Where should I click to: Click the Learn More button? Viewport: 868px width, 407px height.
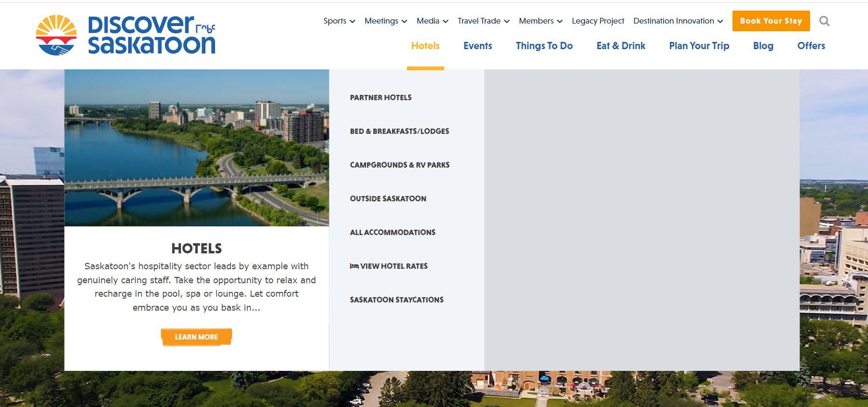click(196, 337)
